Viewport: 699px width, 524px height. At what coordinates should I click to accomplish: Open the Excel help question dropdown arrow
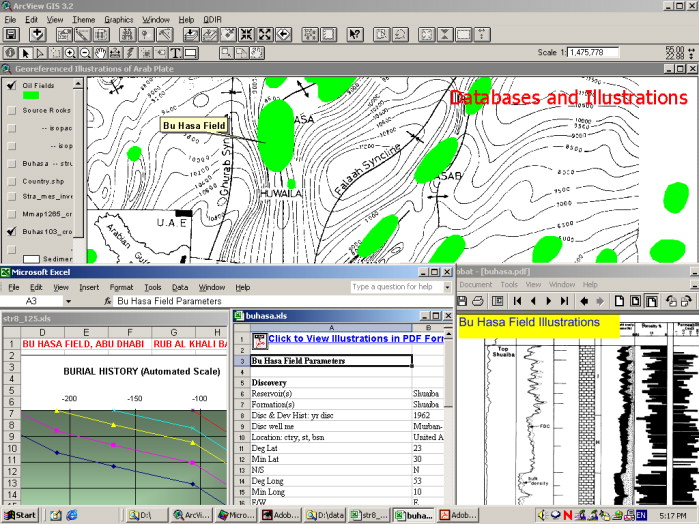(x=447, y=287)
